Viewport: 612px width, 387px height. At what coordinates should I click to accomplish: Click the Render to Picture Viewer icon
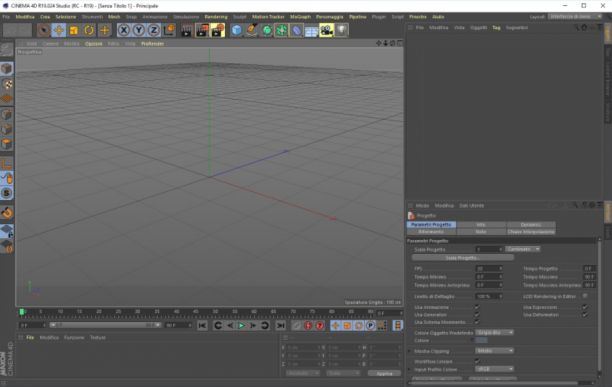point(202,30)
